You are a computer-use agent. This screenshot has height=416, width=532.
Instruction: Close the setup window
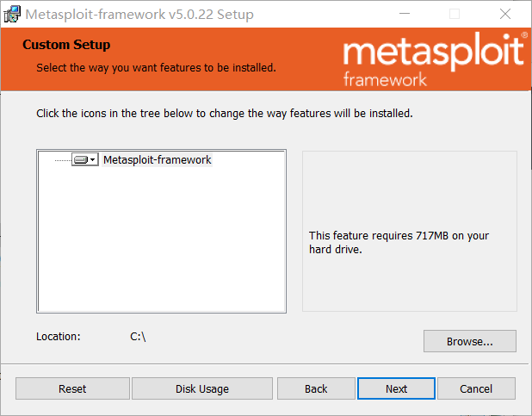pyautogui.click(x=505, y=15)
